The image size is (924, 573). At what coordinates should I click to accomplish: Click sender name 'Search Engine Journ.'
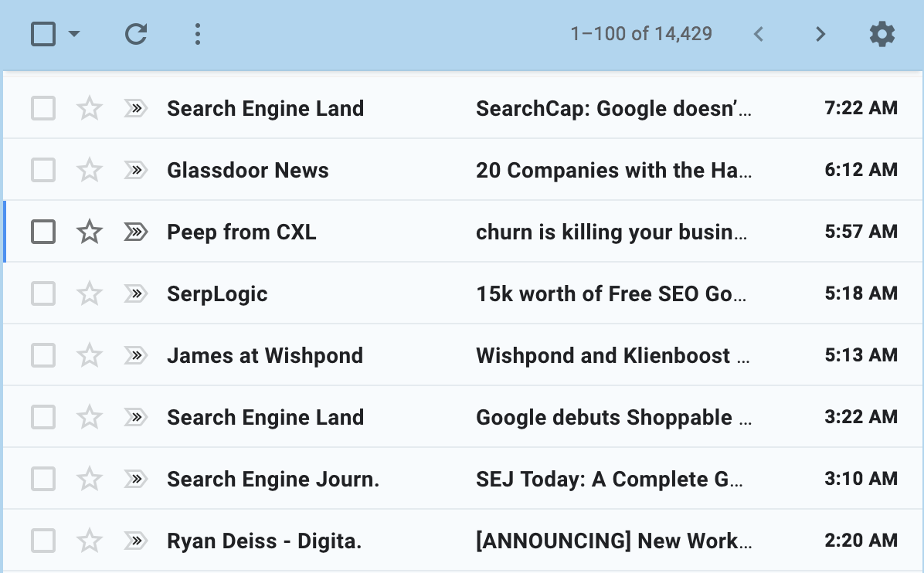273,480
